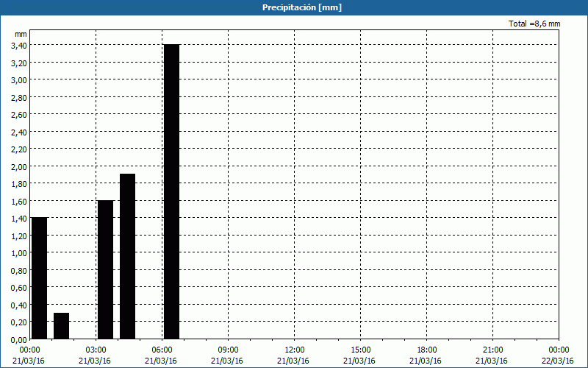
Task: Click the mm unit label above axis
Action: coord(21,34)
